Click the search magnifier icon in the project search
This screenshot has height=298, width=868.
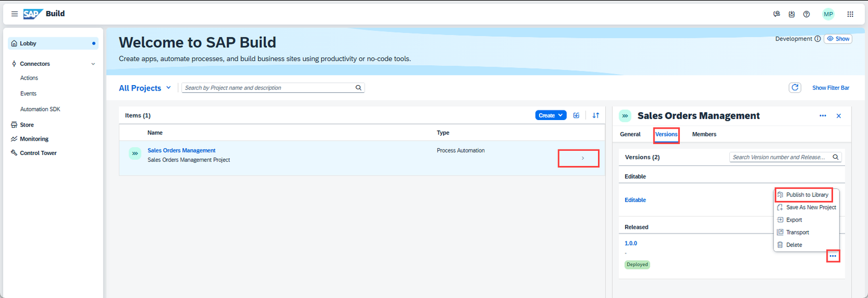359,87
